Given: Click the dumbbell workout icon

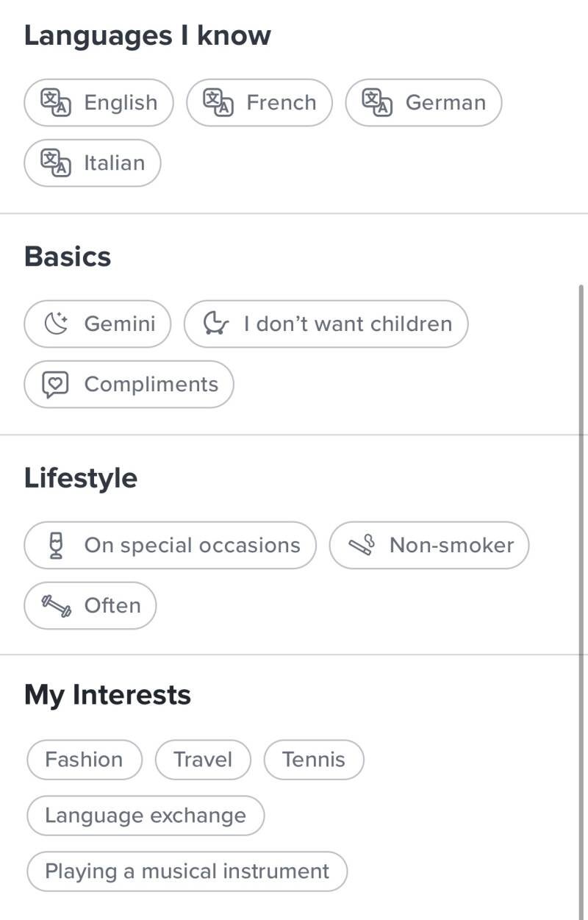Looking at the screenshot, I should coord(56,606).
